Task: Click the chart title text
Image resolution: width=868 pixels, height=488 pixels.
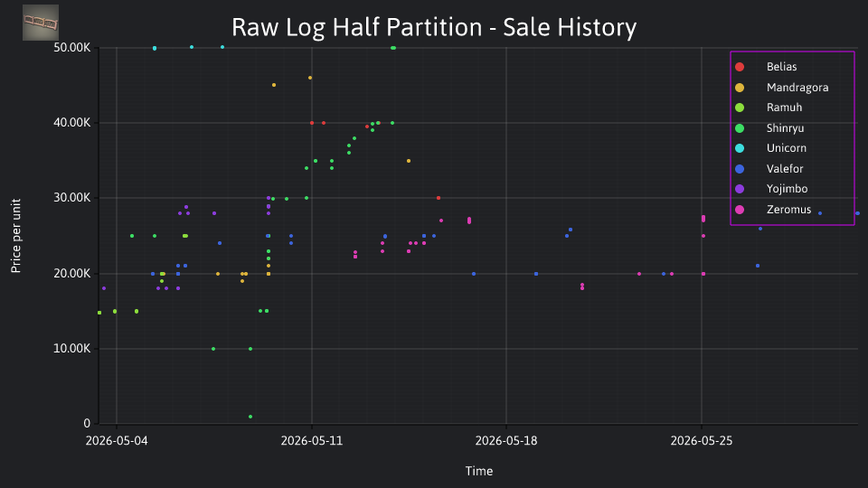Action: [x=434, y=27]
